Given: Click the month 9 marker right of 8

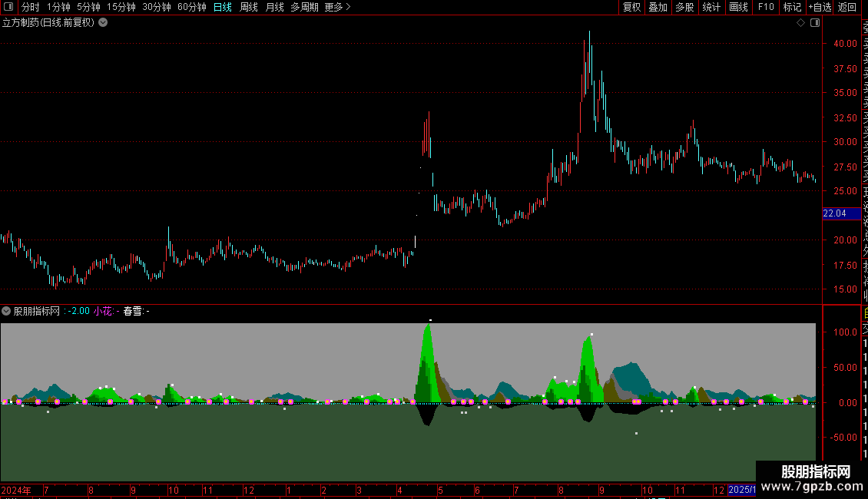Looking at the screenshot, I should tap(601, 490).
